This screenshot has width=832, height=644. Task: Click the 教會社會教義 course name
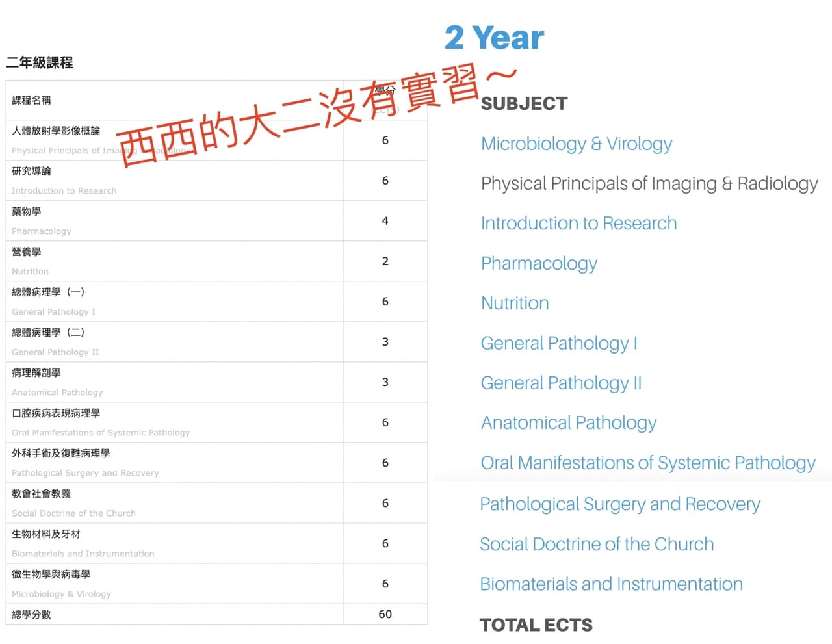click(x=41, y=493)
